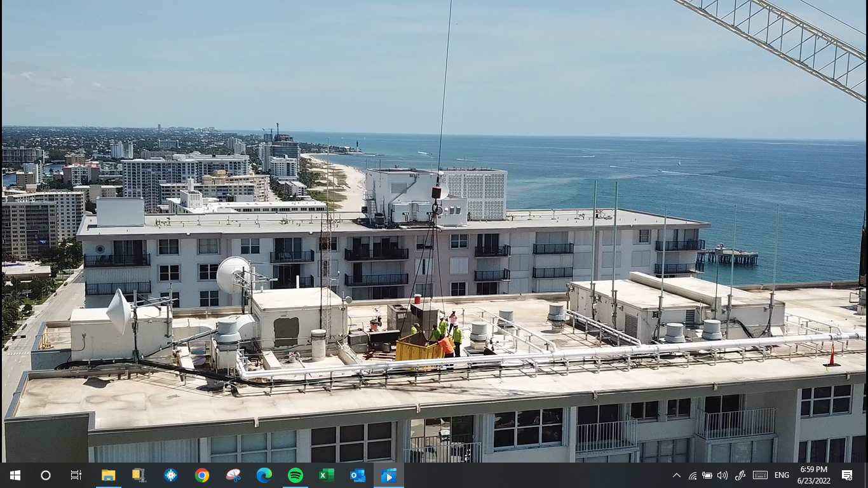The height and width of the screenshot is (488, 868).
Task: Open the Snipping Tool scissors icon
Action: tap(233, 475)
